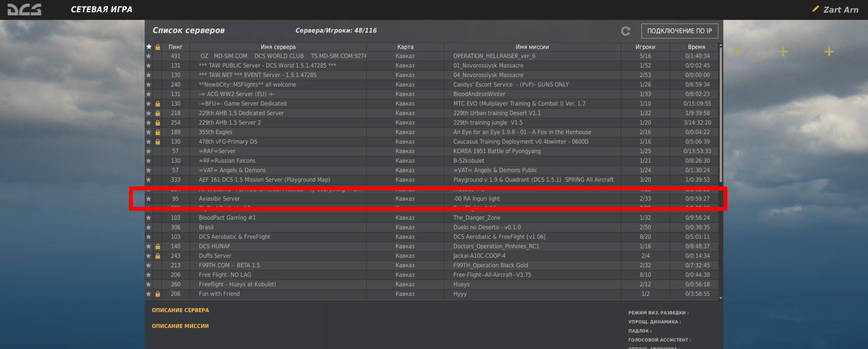Select the Aviasibir Server name
The width and height of the screenshot is (868, 349).
point(219,199)
